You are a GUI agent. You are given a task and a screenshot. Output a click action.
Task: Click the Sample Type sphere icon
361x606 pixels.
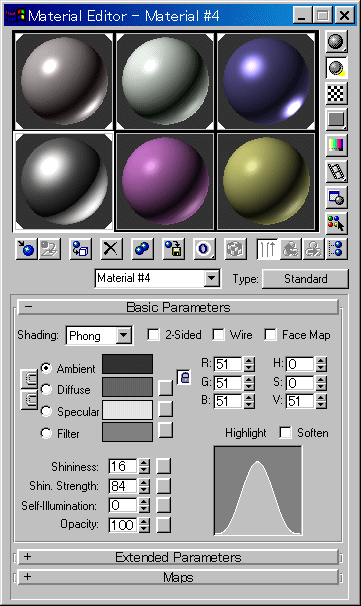coord(336,42)
